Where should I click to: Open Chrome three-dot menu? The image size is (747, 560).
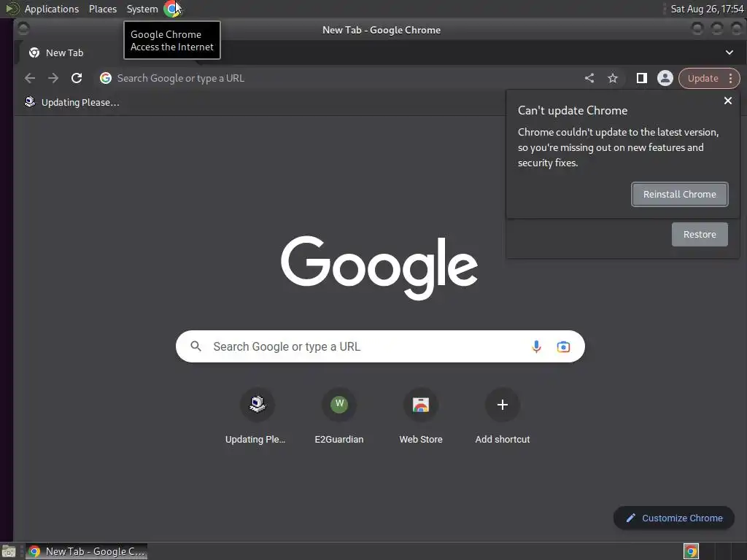click(731, 79)
